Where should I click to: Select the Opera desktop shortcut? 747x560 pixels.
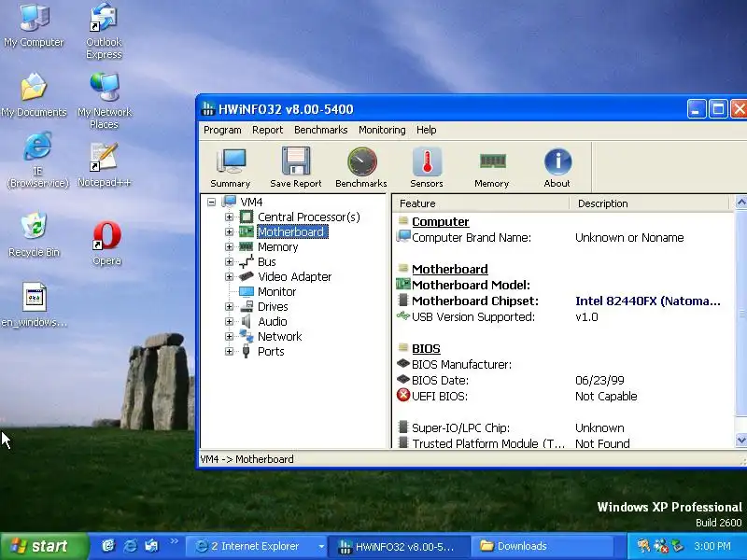pyautogui.click(x=106, y=244)
